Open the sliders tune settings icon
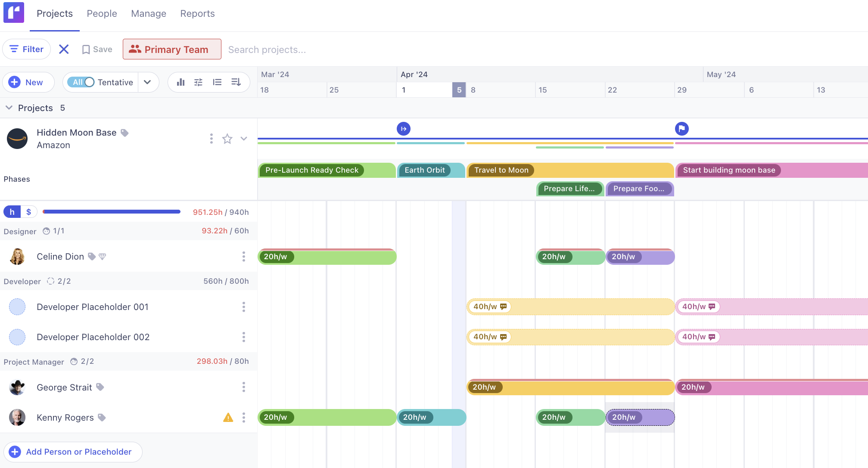868x468 pixels. (198, 82)
